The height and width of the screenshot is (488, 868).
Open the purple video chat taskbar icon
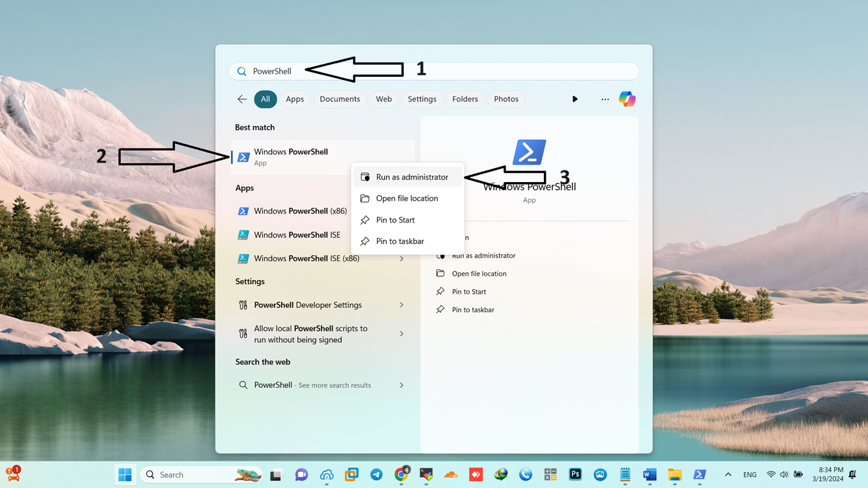302,475
